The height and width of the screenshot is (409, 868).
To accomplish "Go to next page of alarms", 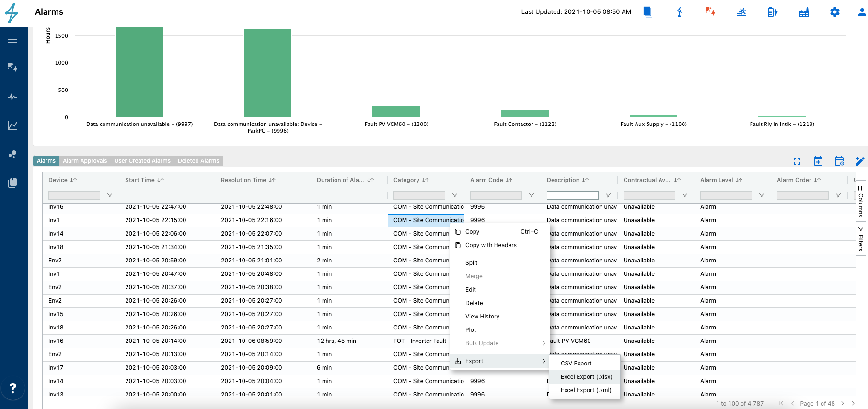I will point(842,403).
